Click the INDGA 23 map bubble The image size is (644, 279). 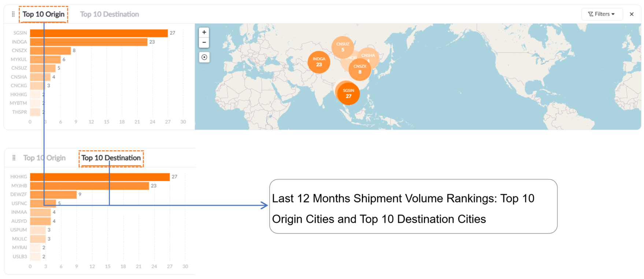(319, 62)
